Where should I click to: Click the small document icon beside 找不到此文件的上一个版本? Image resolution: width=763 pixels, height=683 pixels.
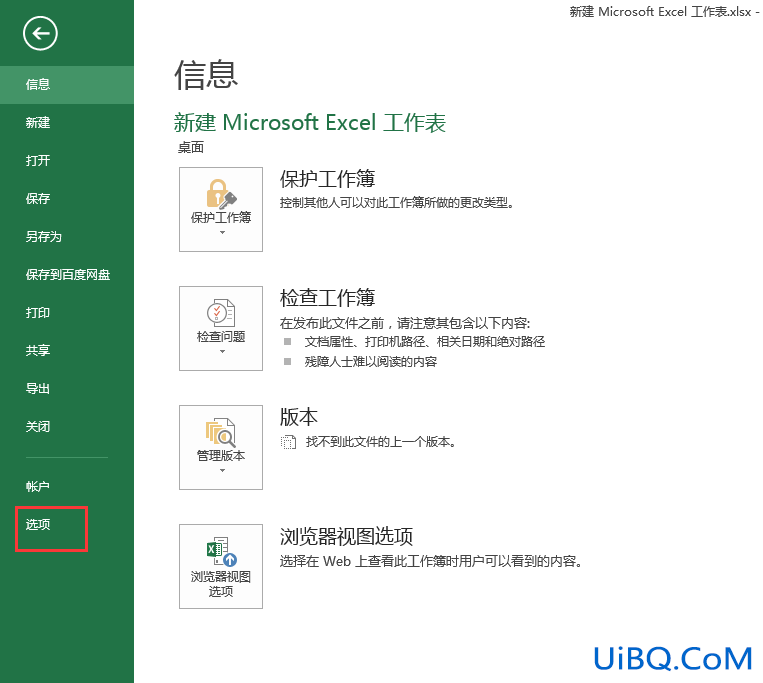pyautogui.click(x=288, y=442)
